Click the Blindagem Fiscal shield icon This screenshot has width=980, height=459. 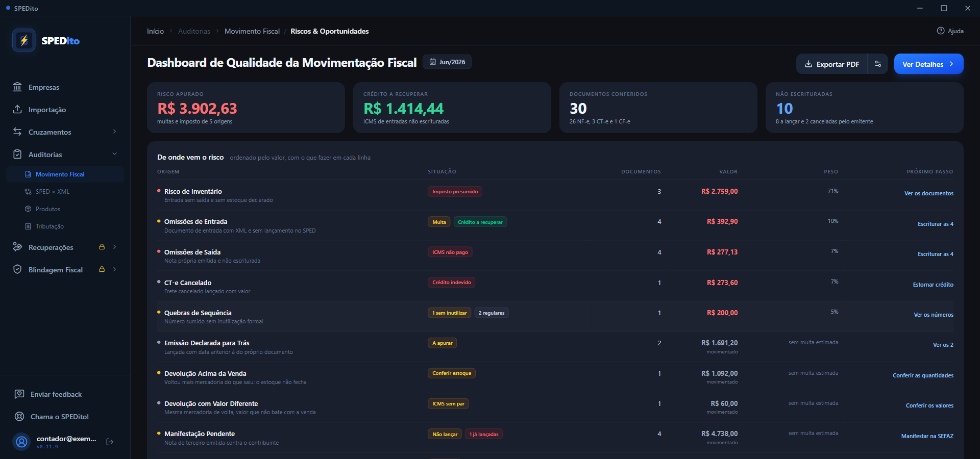[x=17, y=270]
